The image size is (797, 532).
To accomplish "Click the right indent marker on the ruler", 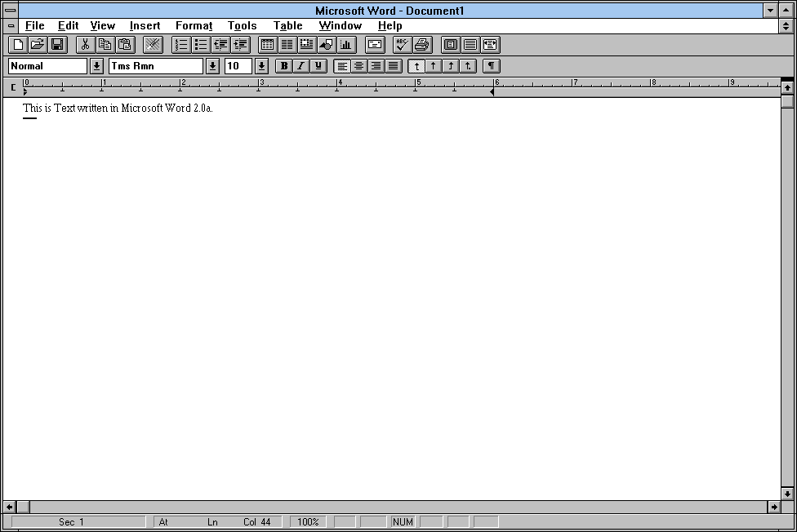I will (492, 92).
